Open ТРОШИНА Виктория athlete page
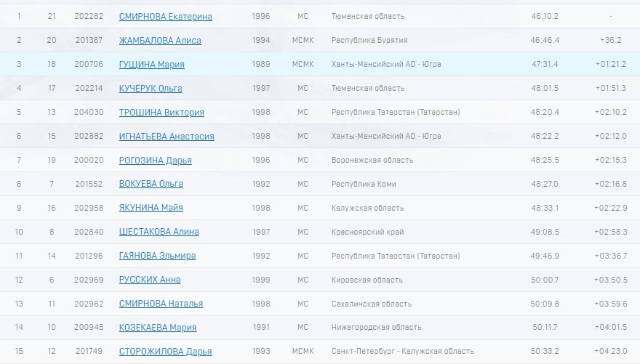 point(161,113)
